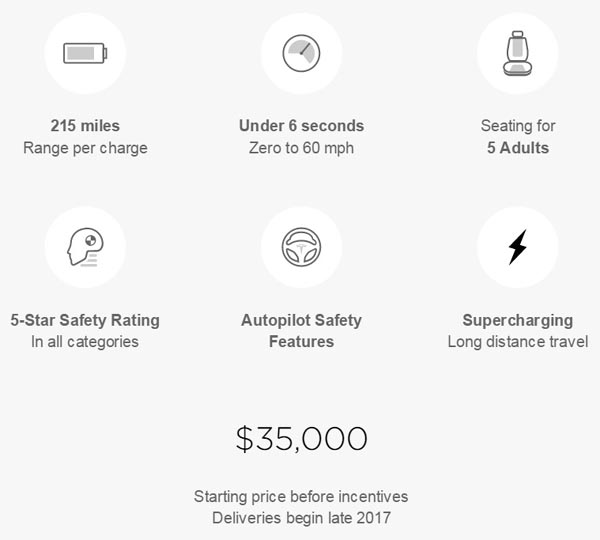The width and height of the screenshot is (600, 540).
Task: Click the "Zero to 60 mph" caption
Action: pos(301,148)
